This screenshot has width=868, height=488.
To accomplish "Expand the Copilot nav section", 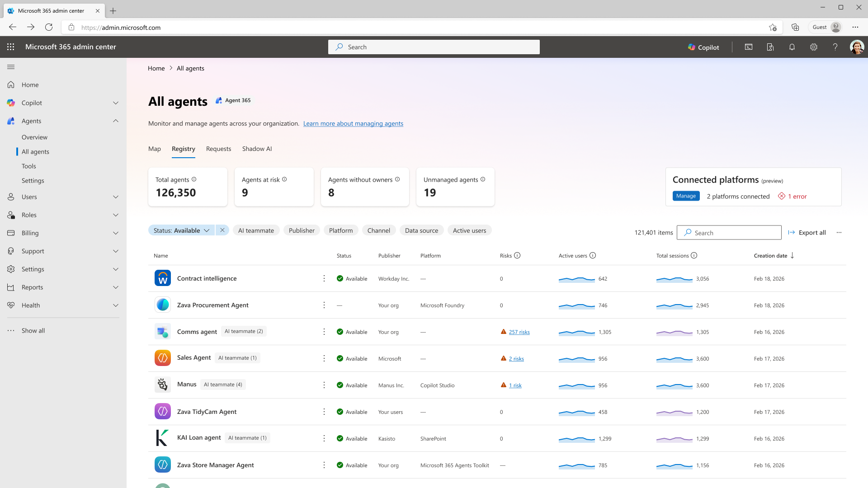I will click(116, 103).
